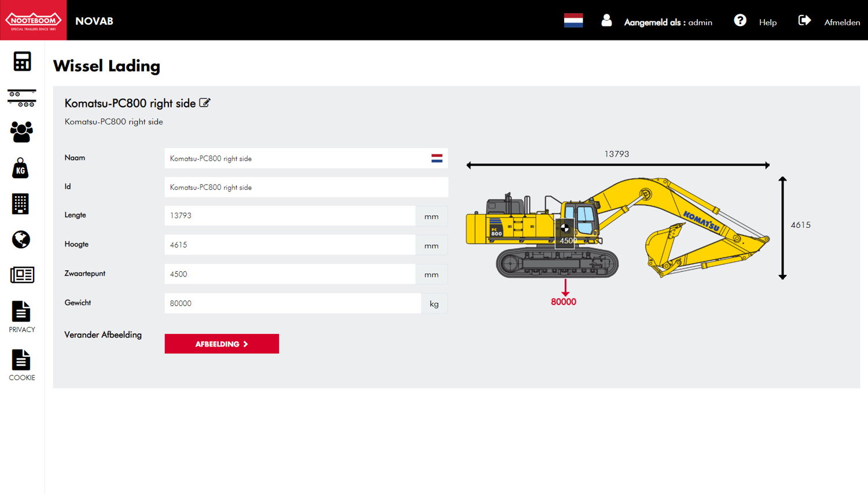
Task: Click the Help question mark icon
Action: click(x=740, y=21)
